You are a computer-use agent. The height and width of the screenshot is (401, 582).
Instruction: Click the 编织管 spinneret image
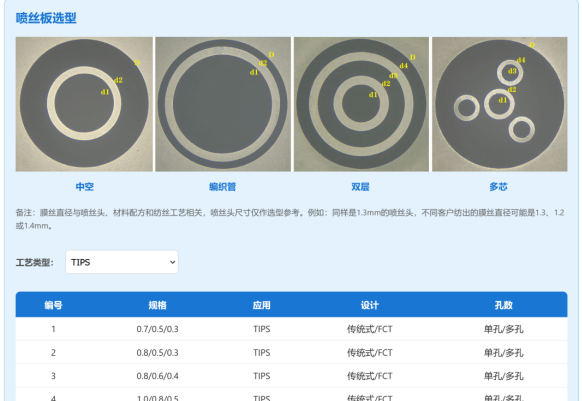223,104
